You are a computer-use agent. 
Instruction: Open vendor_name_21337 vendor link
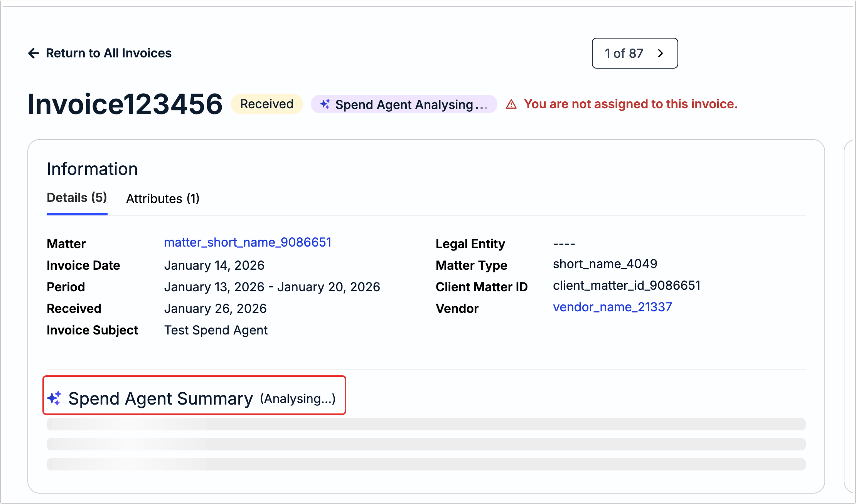tap(612, 307)
